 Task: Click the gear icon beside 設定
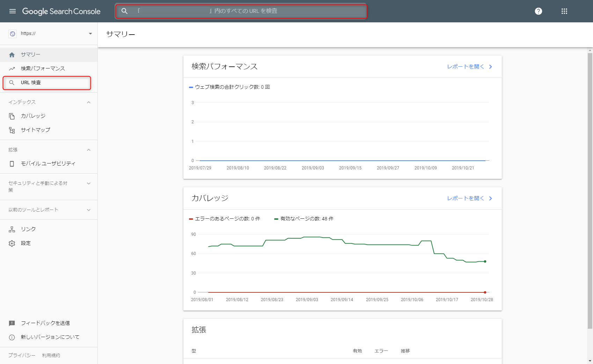pos(12,243)
